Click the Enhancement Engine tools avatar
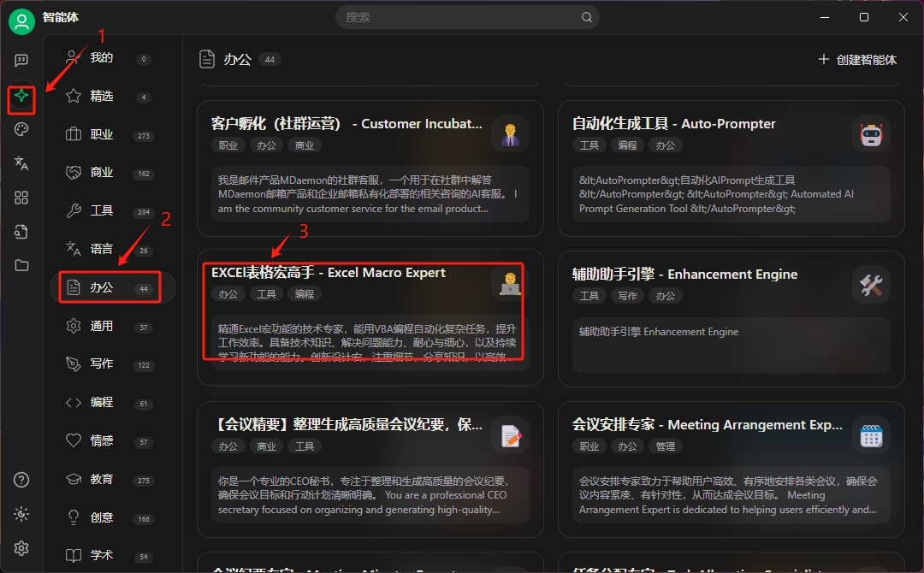Viewport: 924px width, 573px height. (871, 285)
